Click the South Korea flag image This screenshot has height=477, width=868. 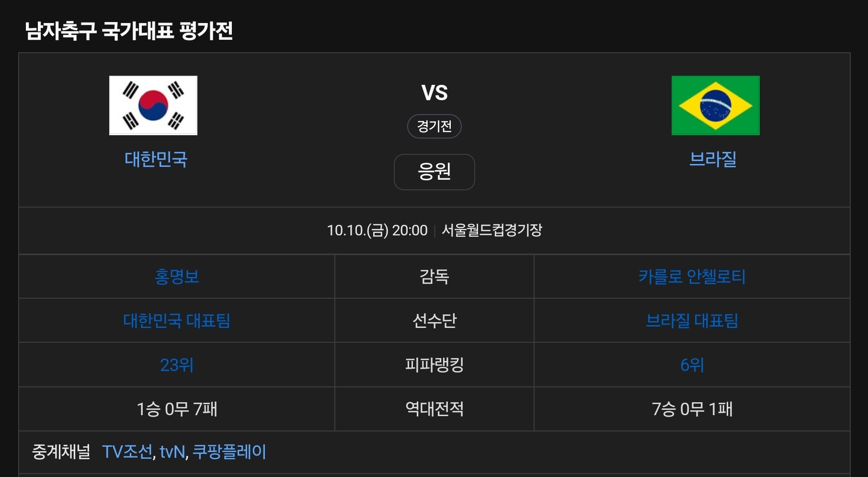coord(153,105)
